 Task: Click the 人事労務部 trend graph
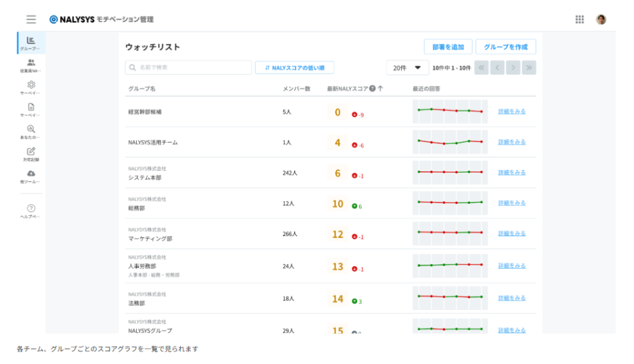click(450, 265)
